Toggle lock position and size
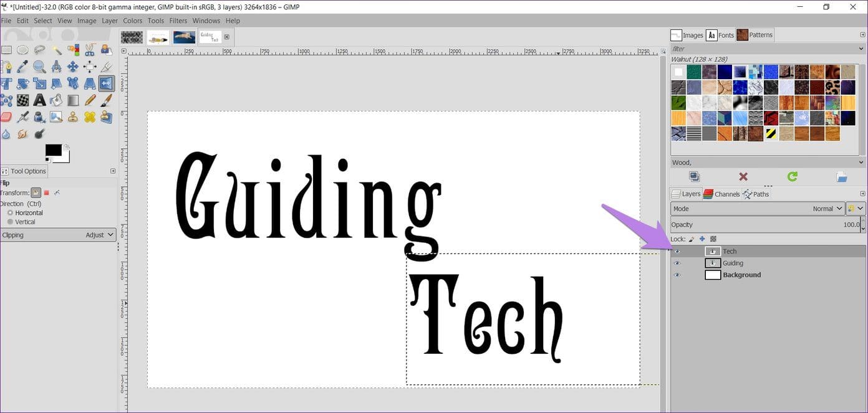The image size is (868, 413). click(x=702, y=239)
